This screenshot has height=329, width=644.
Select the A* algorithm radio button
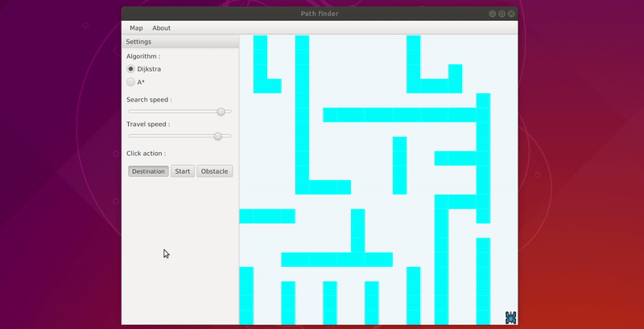(131, 82)
